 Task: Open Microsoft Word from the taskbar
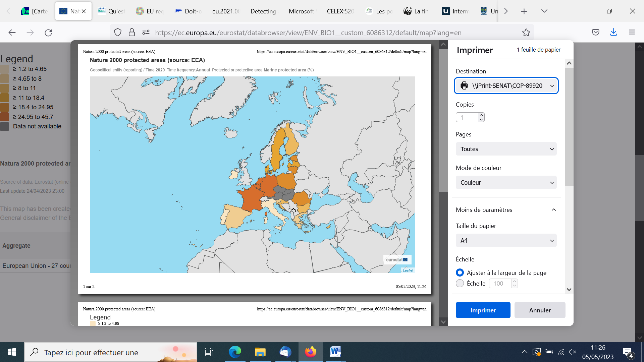[335, 352]
